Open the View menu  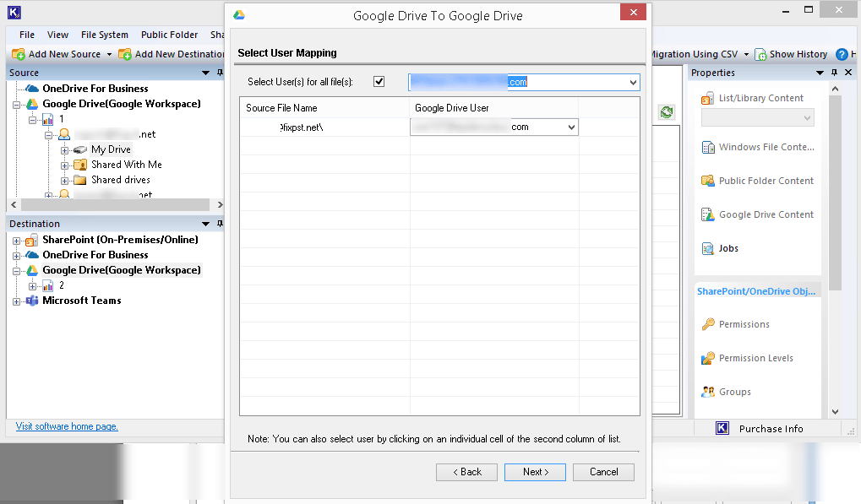57,35
